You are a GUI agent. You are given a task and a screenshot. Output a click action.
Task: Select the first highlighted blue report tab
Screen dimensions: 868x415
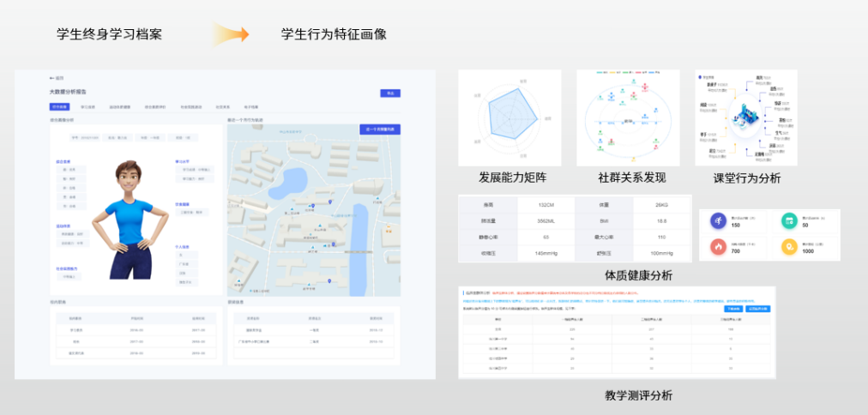tap(59, 107)
